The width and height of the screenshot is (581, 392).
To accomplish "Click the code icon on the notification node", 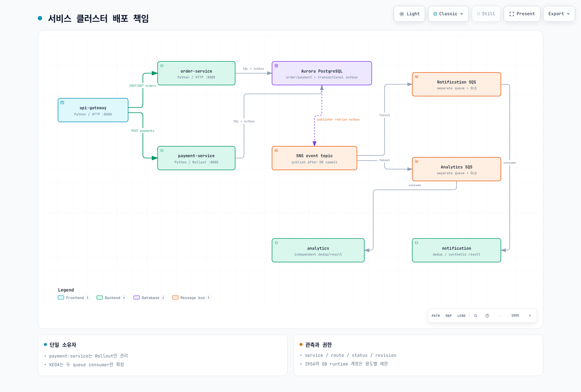I will click(417, 242).
